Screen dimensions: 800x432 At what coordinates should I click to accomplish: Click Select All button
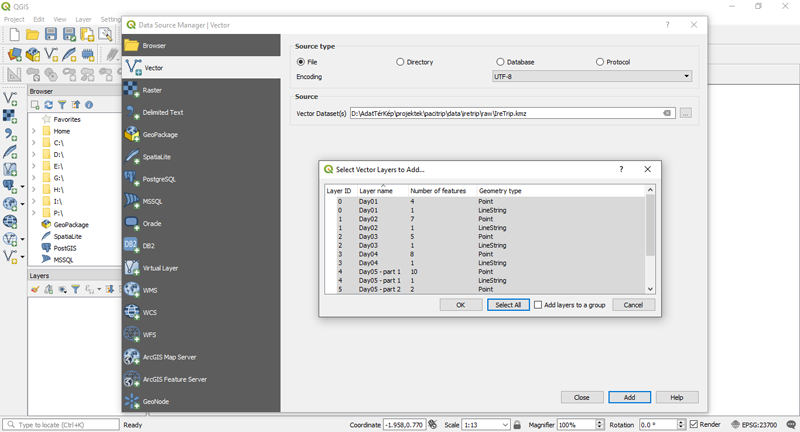tap(508, 305)
